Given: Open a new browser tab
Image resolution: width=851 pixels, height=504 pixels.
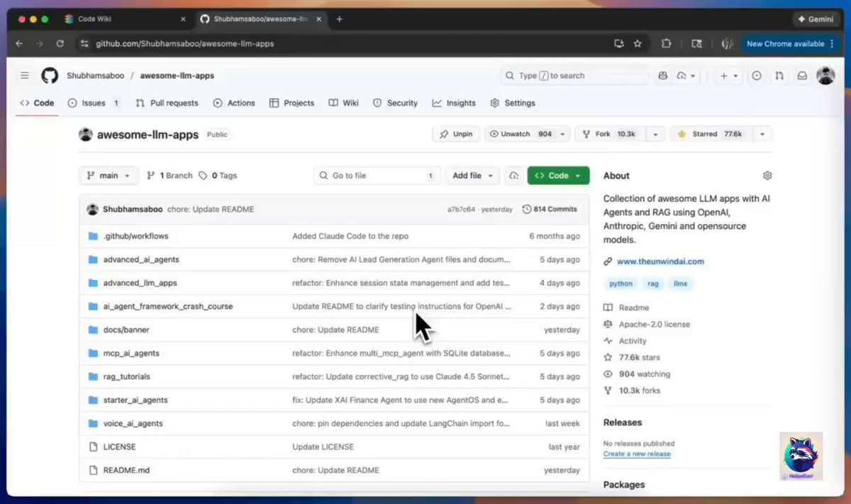Looking at the screenshot, I should 339,19.
